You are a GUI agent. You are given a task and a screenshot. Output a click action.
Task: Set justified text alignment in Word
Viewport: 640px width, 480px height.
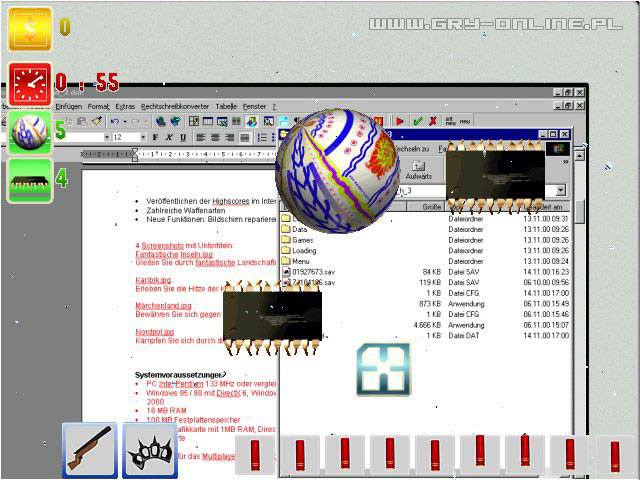[244, 138]
